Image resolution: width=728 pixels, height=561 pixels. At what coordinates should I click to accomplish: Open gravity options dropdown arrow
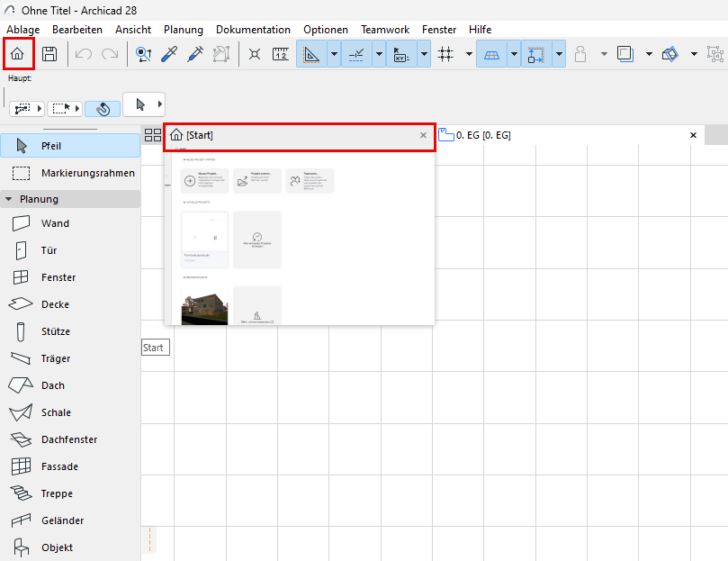(559, 54)
